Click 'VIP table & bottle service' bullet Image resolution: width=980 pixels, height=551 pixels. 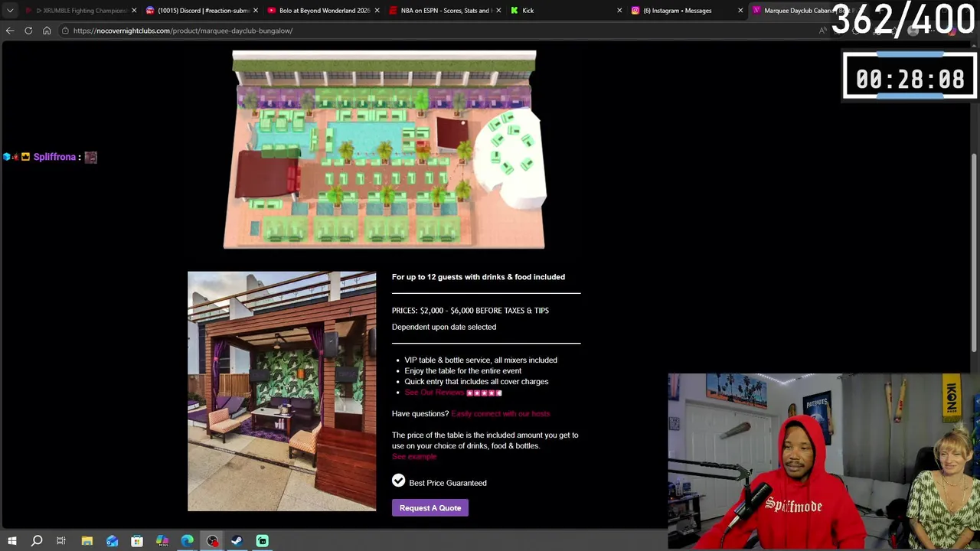[x=481, y=360]
